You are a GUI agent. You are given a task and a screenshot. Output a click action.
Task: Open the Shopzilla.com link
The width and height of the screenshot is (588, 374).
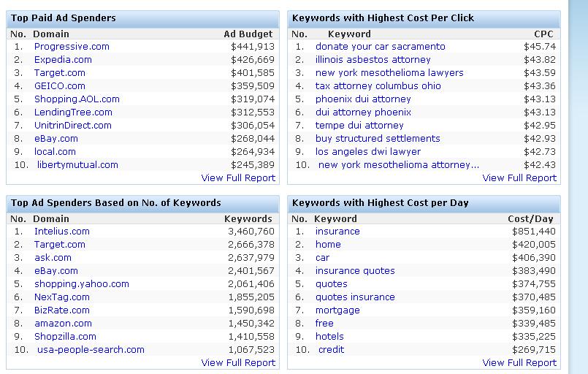pyautogui.click(x=65, y=337)
